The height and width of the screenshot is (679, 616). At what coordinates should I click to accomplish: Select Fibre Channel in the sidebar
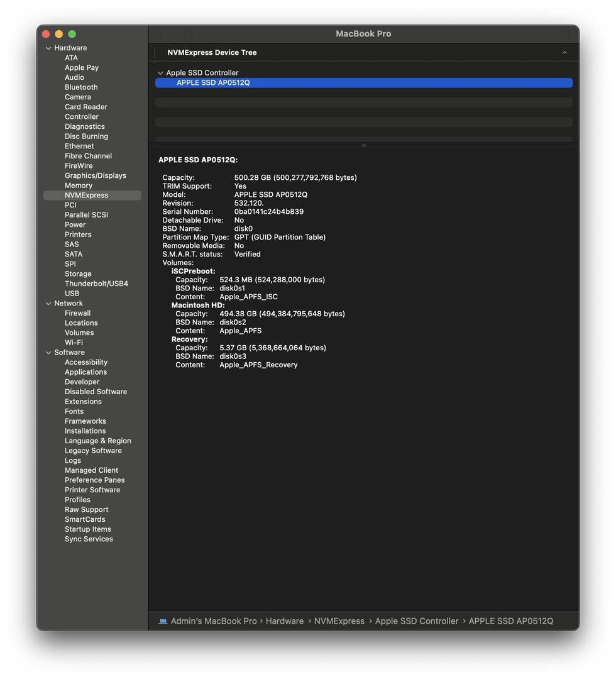(88, 156)
